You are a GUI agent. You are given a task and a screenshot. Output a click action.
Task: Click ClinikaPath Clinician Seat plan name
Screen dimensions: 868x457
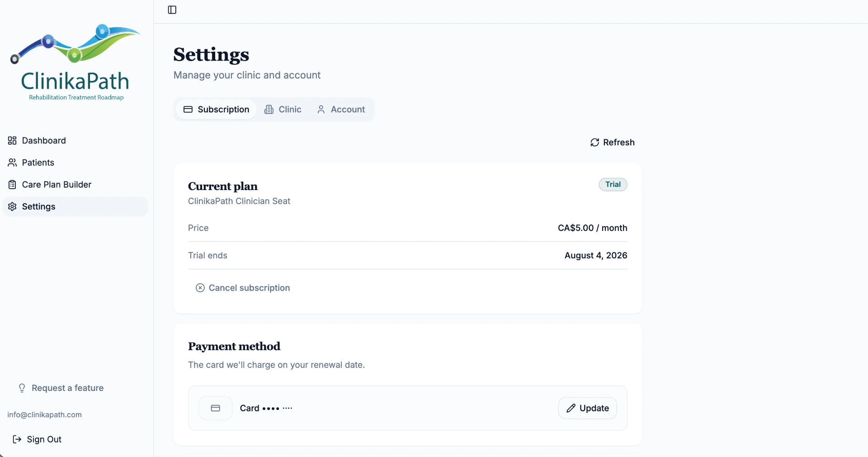[239, 201]
